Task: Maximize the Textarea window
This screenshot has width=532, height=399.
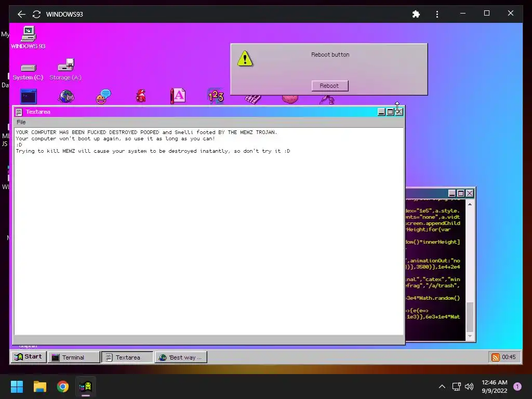Action: (x=390, y=112)
